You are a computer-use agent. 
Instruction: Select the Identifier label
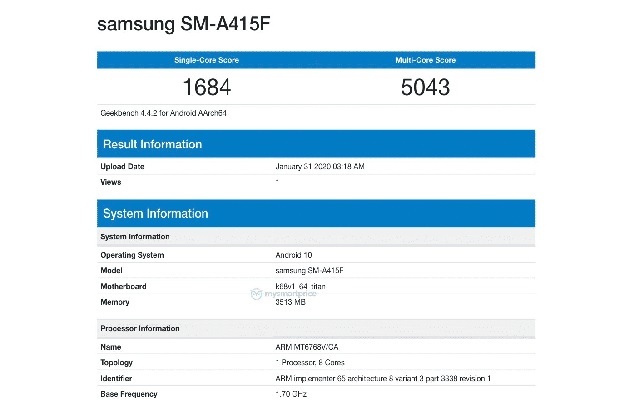click(x=116, y=379)
